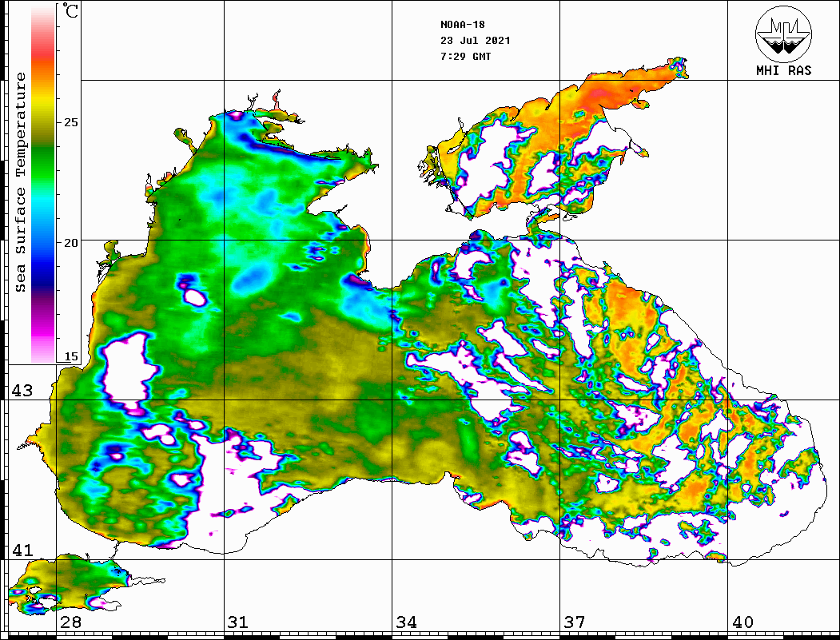The height and width of the screenshot is (640, 840).
Task: Click longitude label '37'
Action: point(575,622)
